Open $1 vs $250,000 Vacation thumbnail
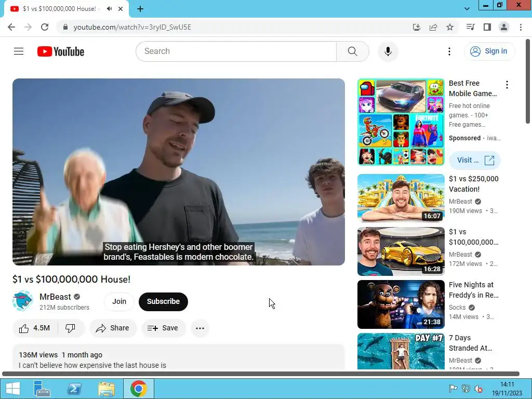Screen dimensions: 532x399 (401, 198)
